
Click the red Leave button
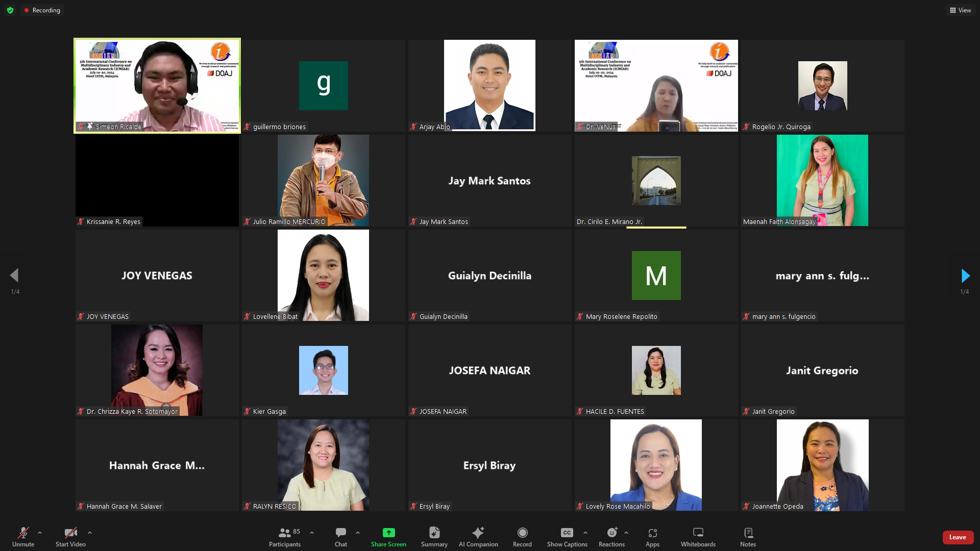[958, 537]
